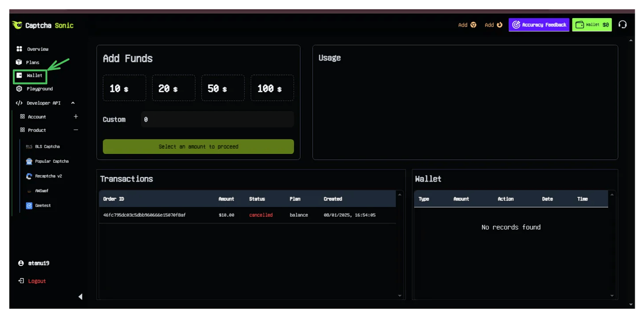Image resolution: width=644 pixels, height=318 pixels.
Task: Go to the Overview page
Action: coord(37,49)
